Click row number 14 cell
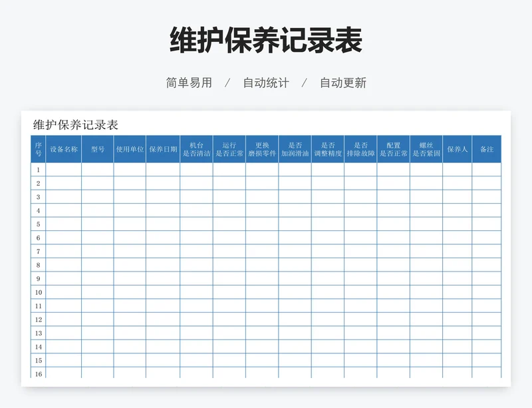This screenshot has width=532, height=408. (x=39, y=347)
